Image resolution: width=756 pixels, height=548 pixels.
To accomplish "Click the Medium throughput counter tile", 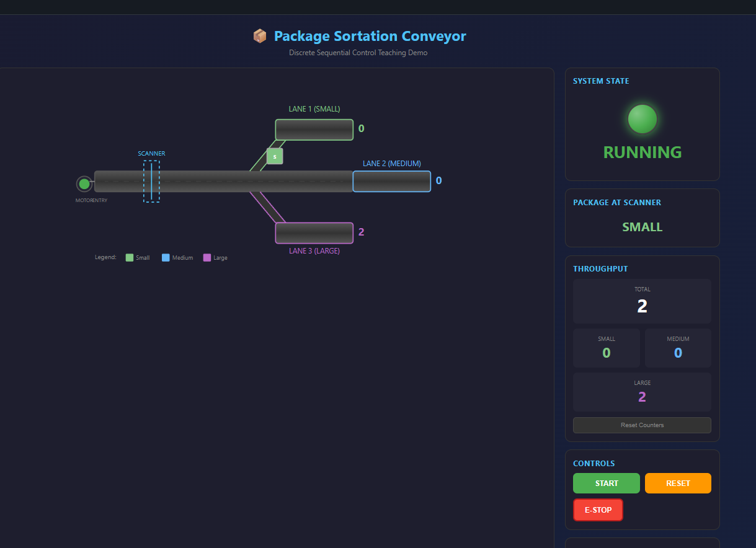I will pyautogui.click(x=678, y=348).
